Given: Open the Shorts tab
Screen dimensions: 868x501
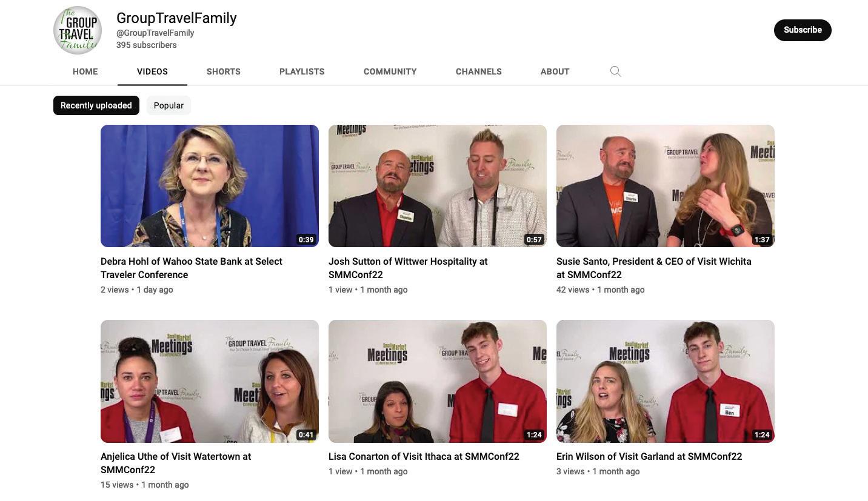Looking at the screenshot, I should [224, 71].
